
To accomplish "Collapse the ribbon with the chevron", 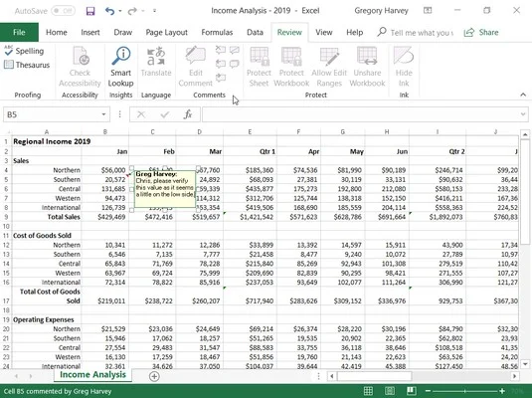I will click(523, 95).
